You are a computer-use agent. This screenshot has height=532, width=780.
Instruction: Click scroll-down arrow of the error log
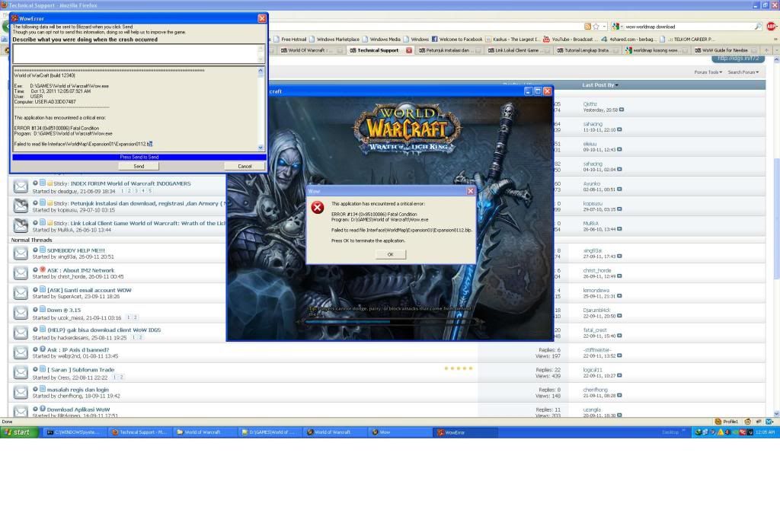[261, 147]
